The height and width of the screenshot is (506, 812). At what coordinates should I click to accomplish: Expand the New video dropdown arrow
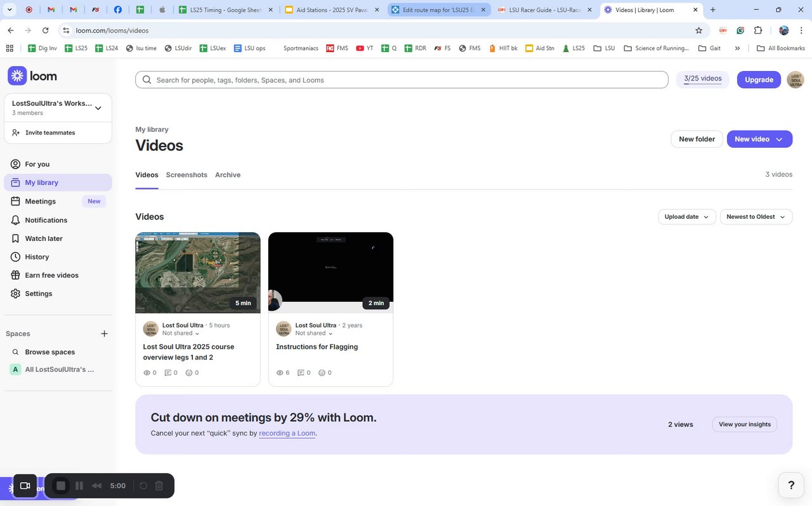780,139
